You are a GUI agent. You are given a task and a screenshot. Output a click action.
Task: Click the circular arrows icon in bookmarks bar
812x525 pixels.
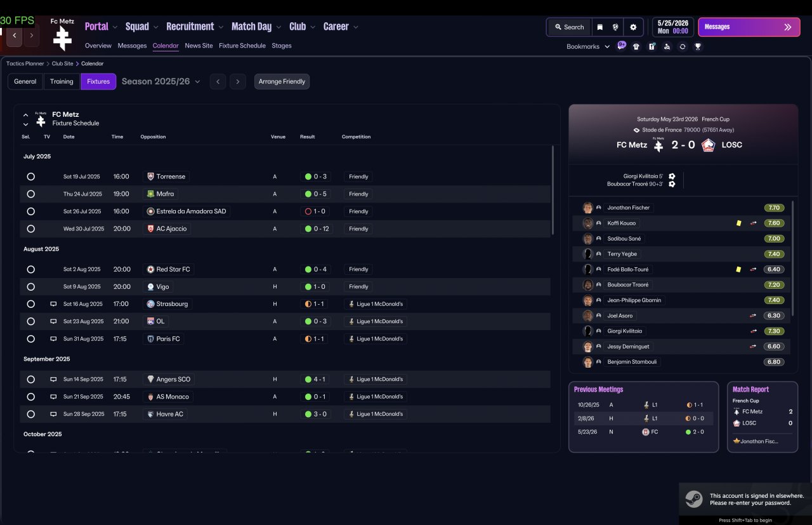point(682,46)
